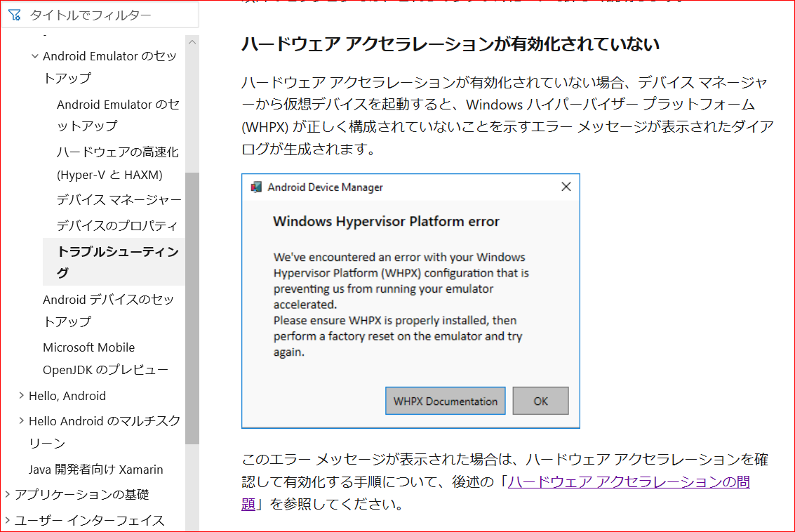Click the WHPX Documentation button
The height and width of the screenshot is (532, 795).
tap(445, 401)
